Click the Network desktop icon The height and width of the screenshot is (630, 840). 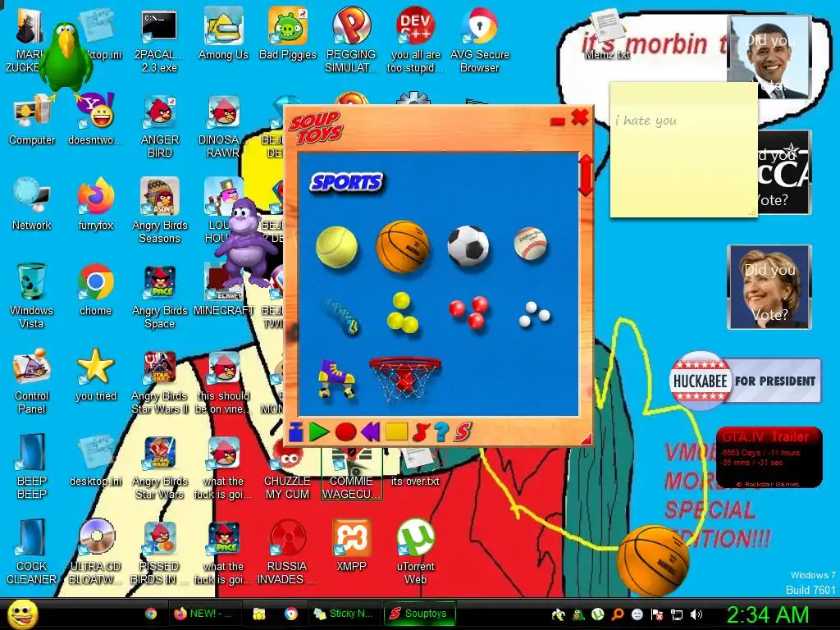coord(31,204)
